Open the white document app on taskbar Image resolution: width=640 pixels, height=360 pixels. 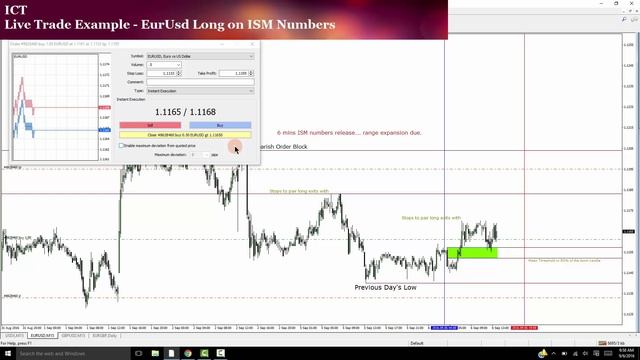pos(171,353)
